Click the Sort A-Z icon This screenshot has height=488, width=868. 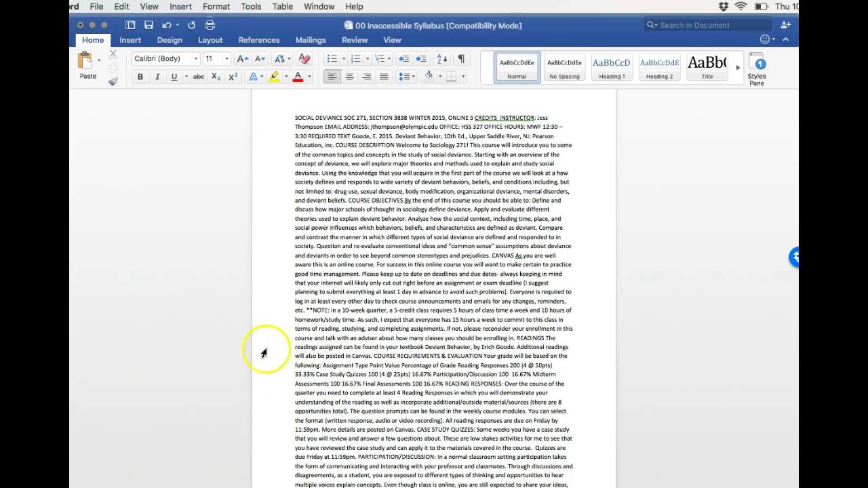pos(441,59)
